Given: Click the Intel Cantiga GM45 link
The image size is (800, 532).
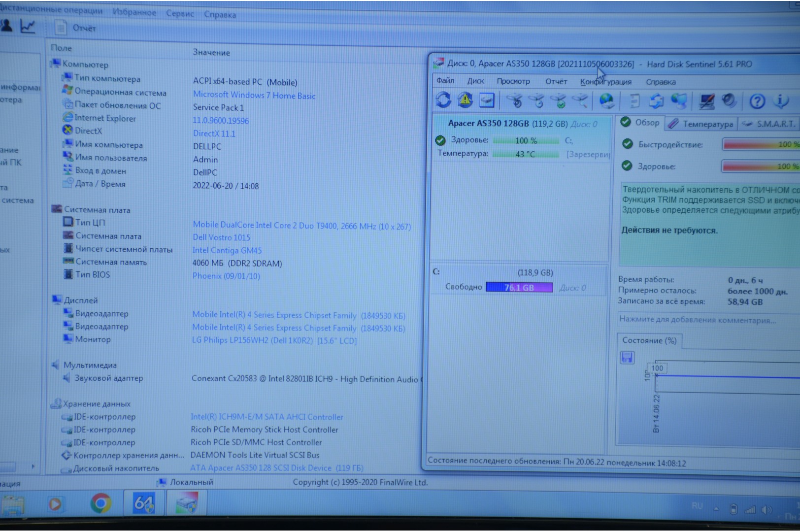Looking at the screenshot, I should pyautogui.click(x=227, y=250).
